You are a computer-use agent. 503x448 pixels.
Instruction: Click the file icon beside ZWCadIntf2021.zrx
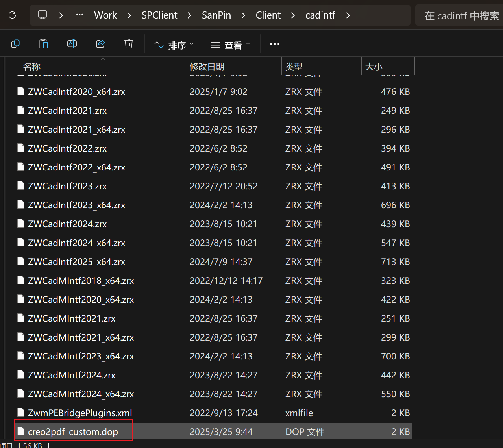click(x=21, y=110)
